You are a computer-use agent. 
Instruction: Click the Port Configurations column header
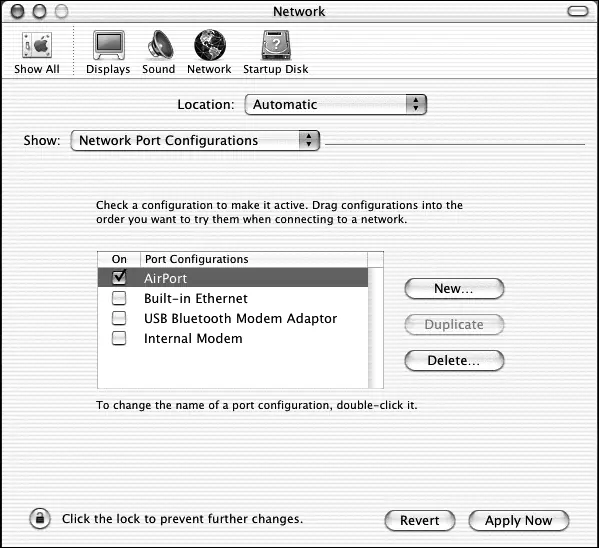tap(254, 259)
